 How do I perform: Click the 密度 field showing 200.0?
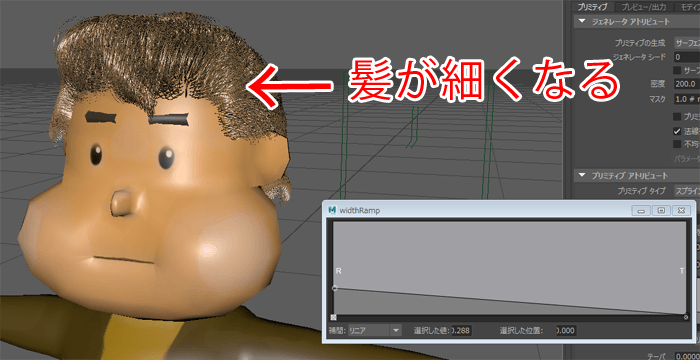(687, 84)
